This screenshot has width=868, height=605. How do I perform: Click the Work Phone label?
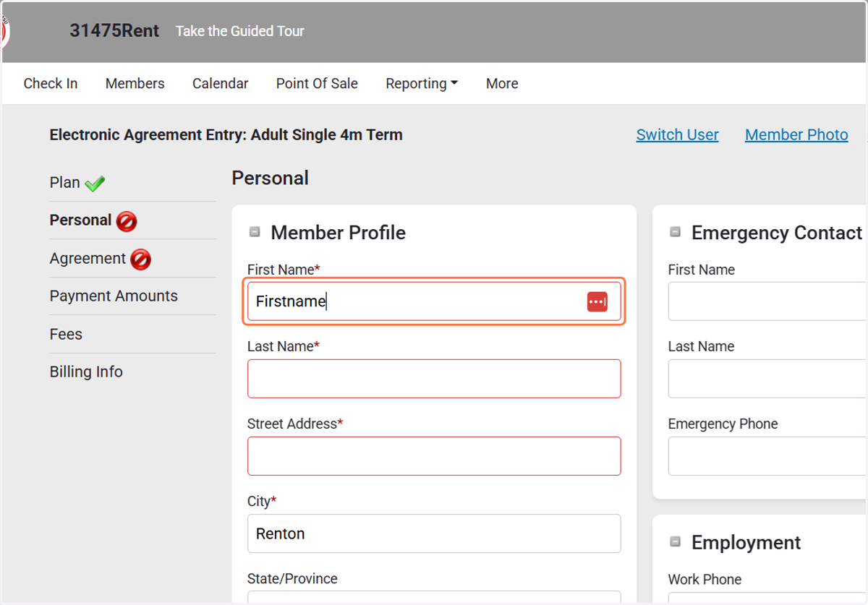[705, 580]
